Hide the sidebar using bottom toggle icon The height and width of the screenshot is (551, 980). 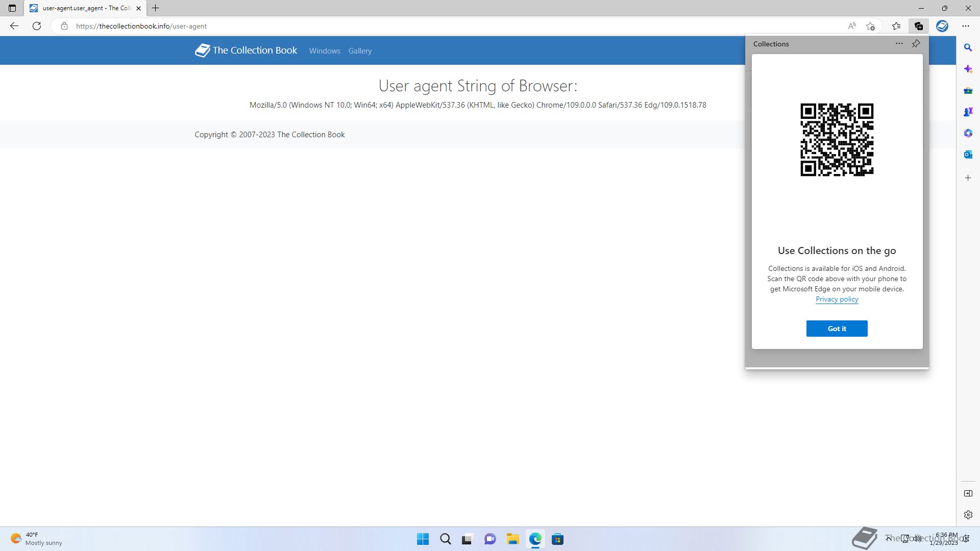[x=968, y=493]
